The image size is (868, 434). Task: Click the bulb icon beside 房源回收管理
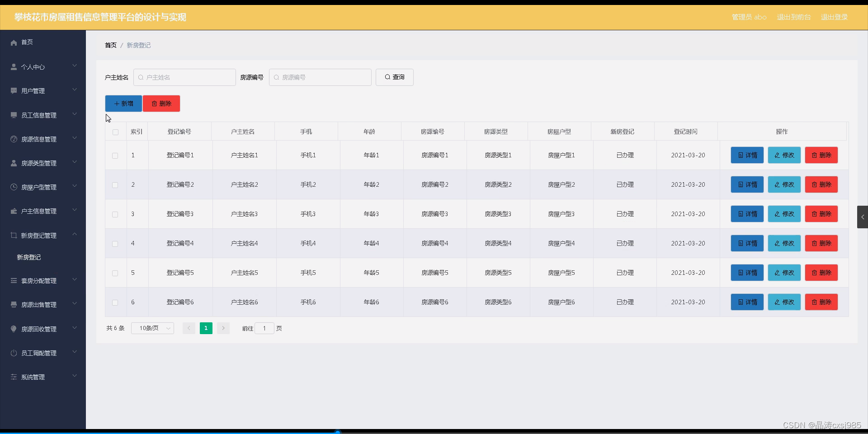click(x=14, y=329)
